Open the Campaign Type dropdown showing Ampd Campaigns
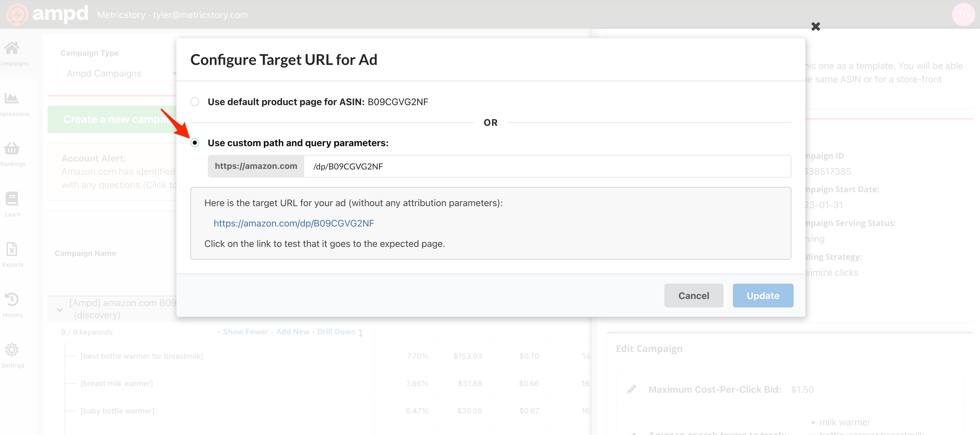Screen dimensions: 980x435 tap(118, 73)
